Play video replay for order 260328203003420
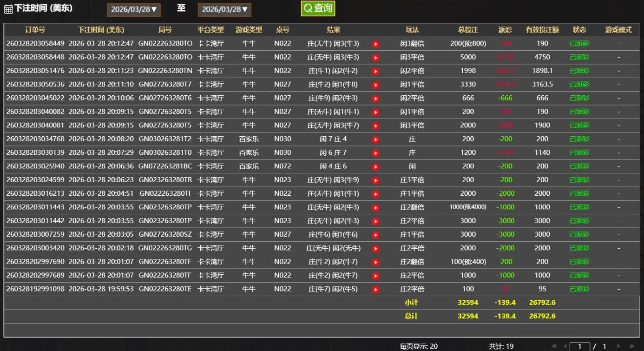Screen dimensions: 644x351 [375, 248]
